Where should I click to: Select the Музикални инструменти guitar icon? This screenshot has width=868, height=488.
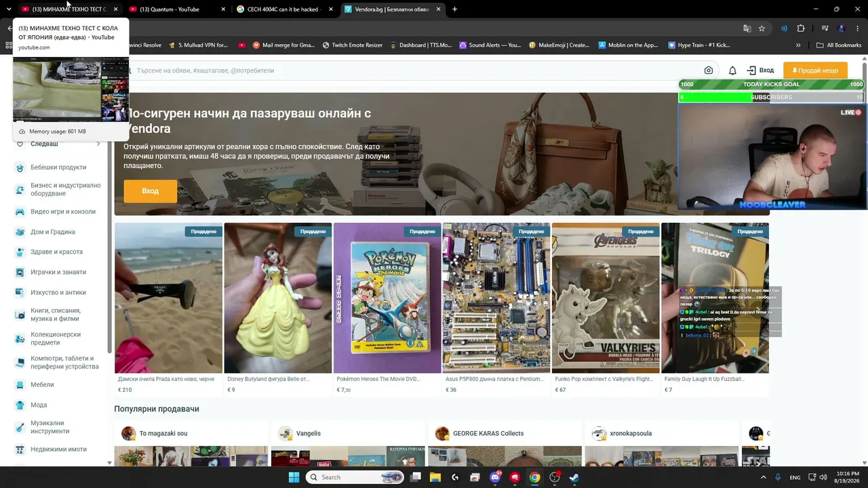coord(20,427)
